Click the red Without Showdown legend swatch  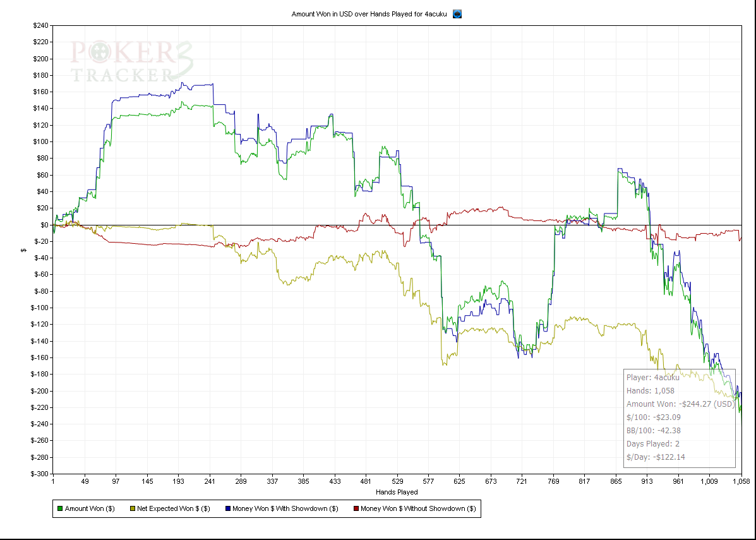pos(356,508)
